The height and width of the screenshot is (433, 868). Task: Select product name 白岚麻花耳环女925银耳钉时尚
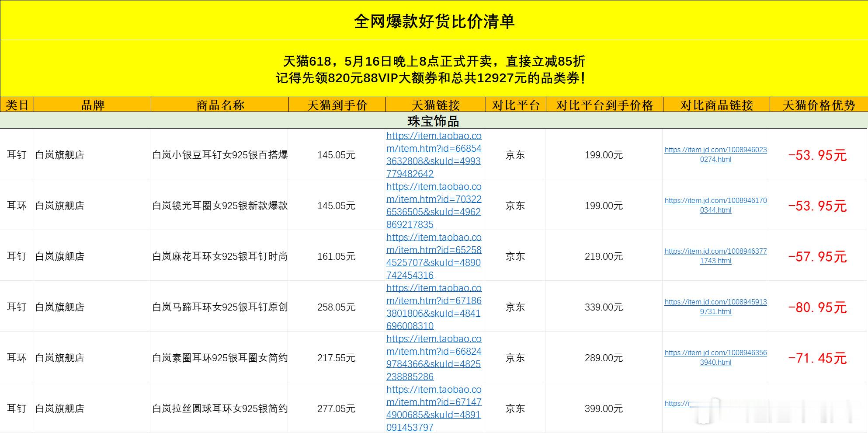pos(220,256)
